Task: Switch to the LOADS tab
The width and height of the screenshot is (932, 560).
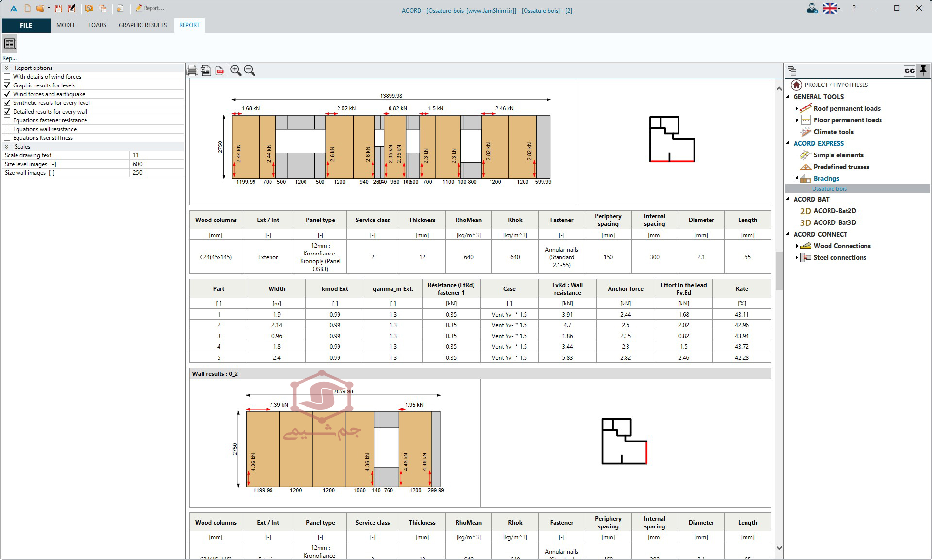Action: point(97,25)
